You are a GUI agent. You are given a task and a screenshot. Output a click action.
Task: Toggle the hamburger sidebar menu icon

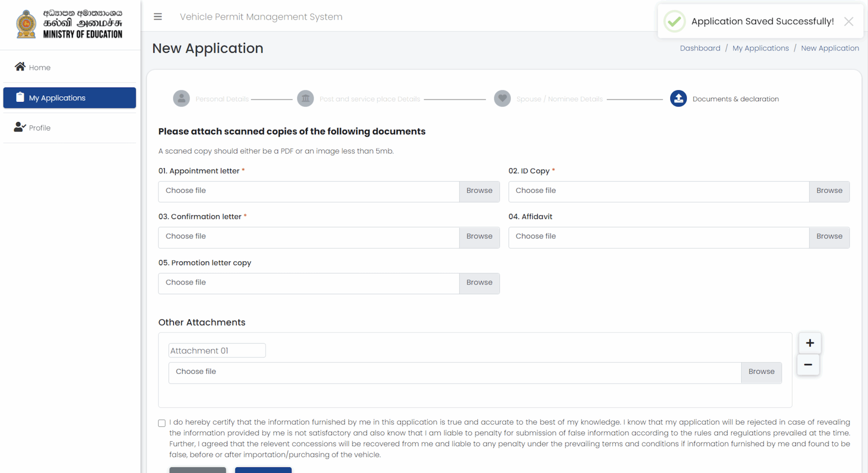pos(158,17)
